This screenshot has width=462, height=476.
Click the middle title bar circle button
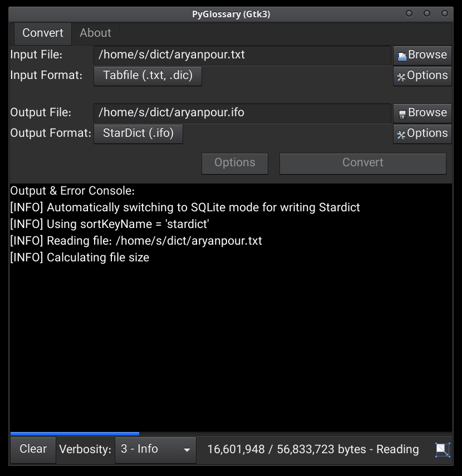[x=427, y=14]
